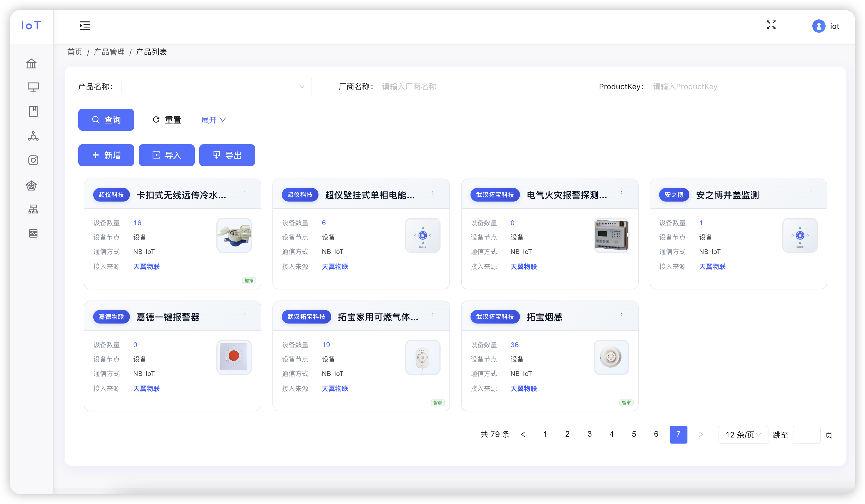Open the iot user avatar menu
Image resolution: width=865 pixels, height=504 pixels.
click(819, 26)
